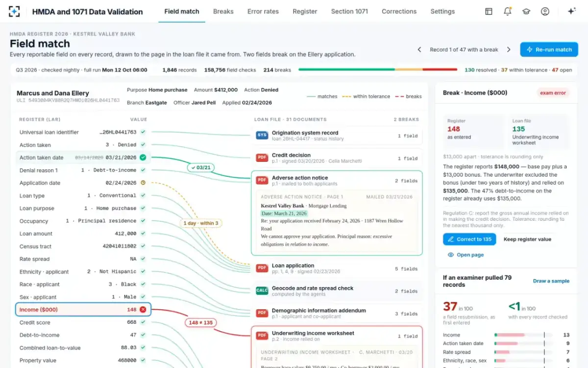Click the app logo in the header

point(15,11)
